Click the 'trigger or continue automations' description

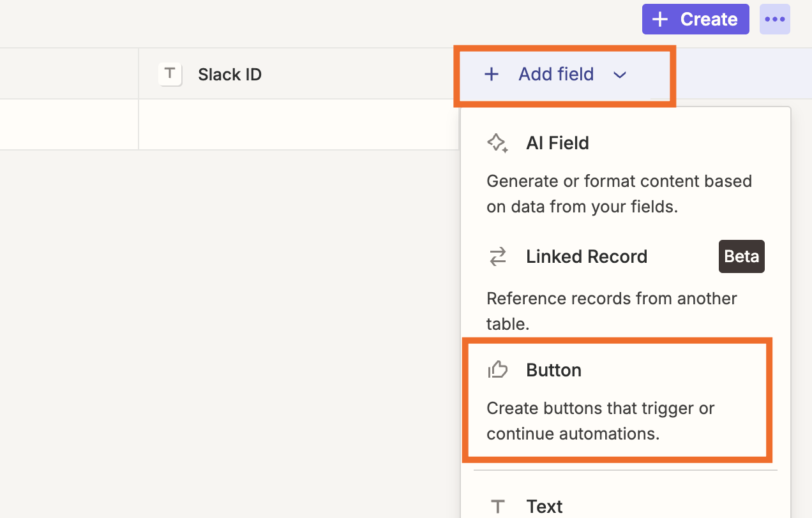[x=599, y=421]
